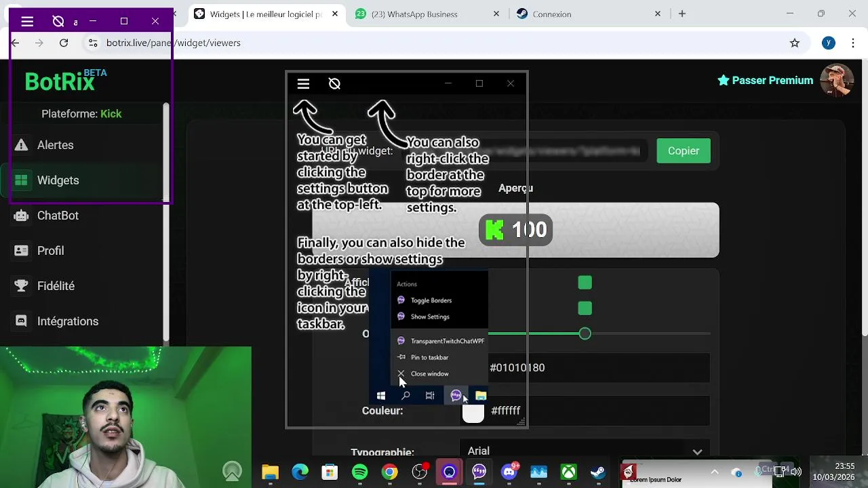Click the Intégrations Discord-style icon in sidebar
Image resolution: width=868 pixels, height=488 pixels.
point(21,321)
